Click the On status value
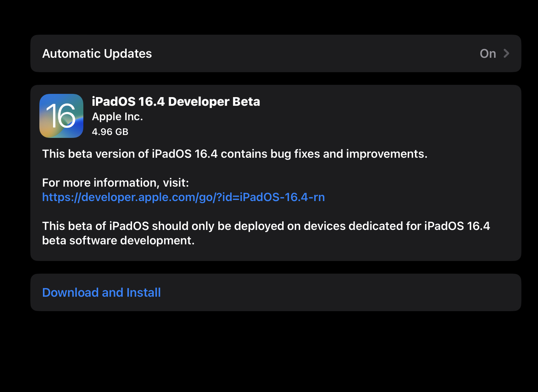Image resolution: width=538 pixels, height=392 pixels. [488, 53]
